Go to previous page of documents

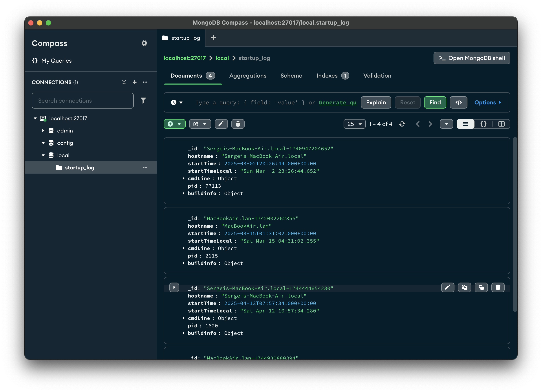click(418, 124)
